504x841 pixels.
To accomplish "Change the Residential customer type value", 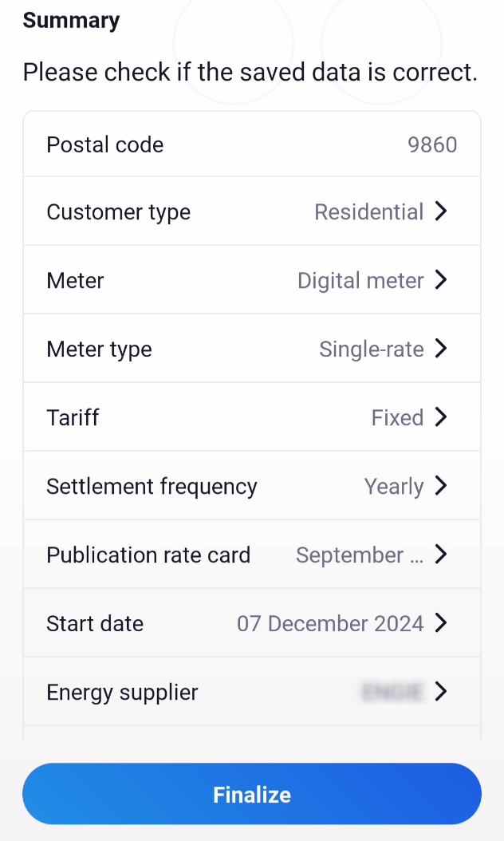I will (369, 212).
